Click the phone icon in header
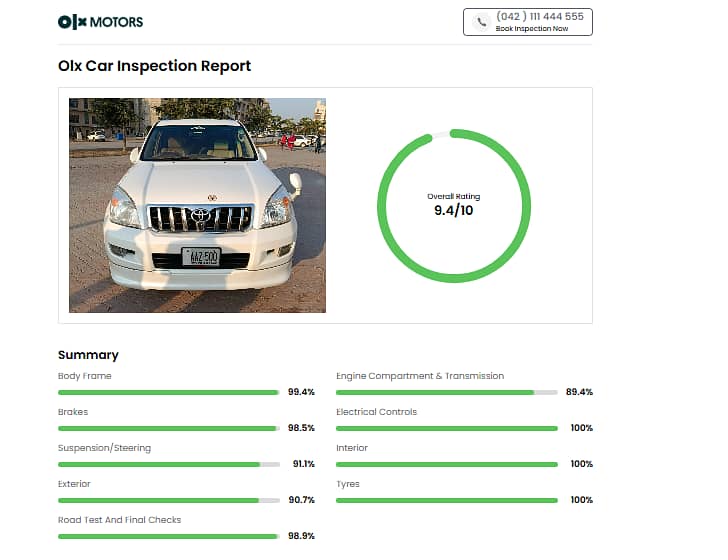 (x=482, y=21)
